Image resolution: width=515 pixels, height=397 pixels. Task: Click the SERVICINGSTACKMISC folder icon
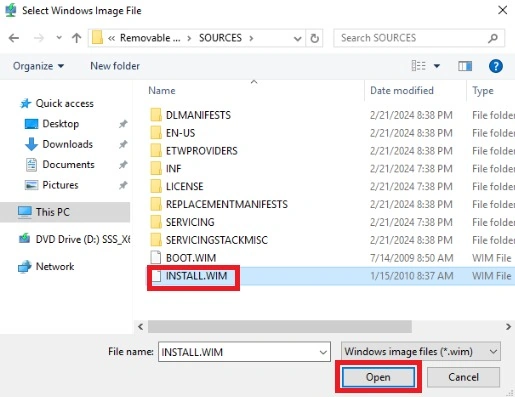click(x=156, y=240)
